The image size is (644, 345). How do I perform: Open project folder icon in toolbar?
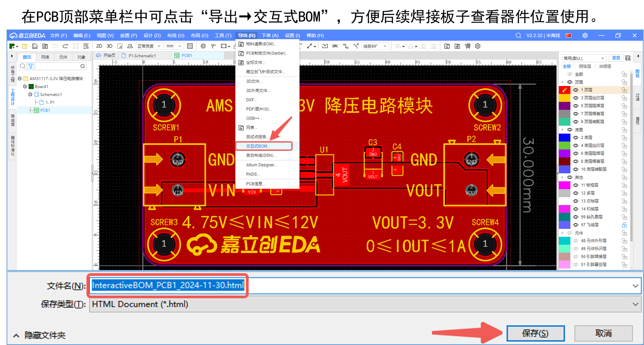pos(24,46)
